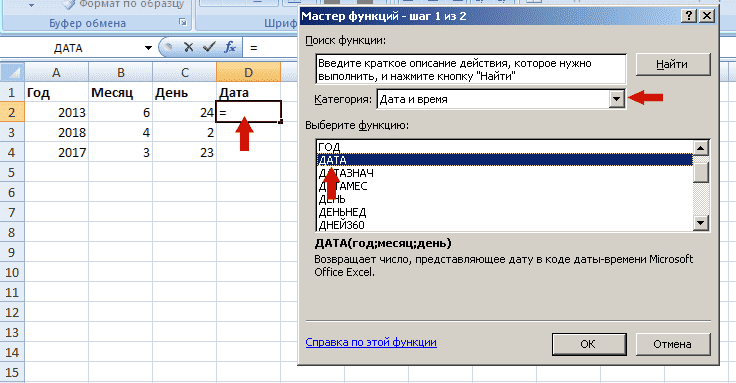Click in the function search description field
The height and width of the screenshot is (383, 736).
point(471,69)
